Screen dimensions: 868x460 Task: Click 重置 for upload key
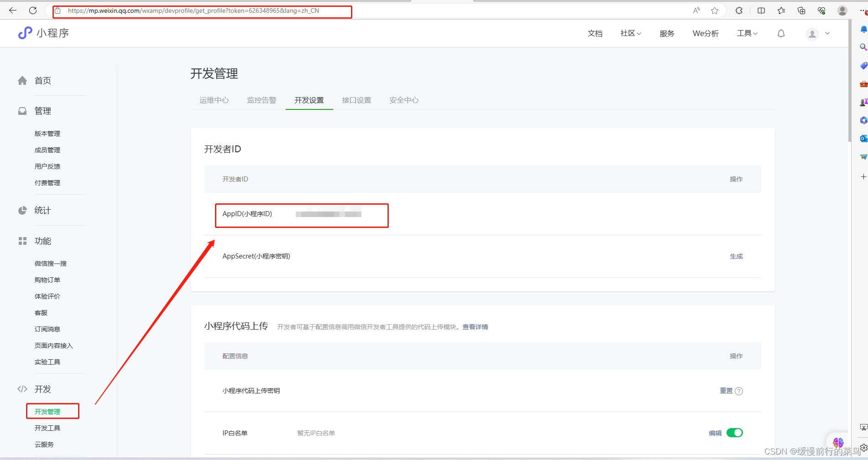pyautogui.click(x=726, y=391)
